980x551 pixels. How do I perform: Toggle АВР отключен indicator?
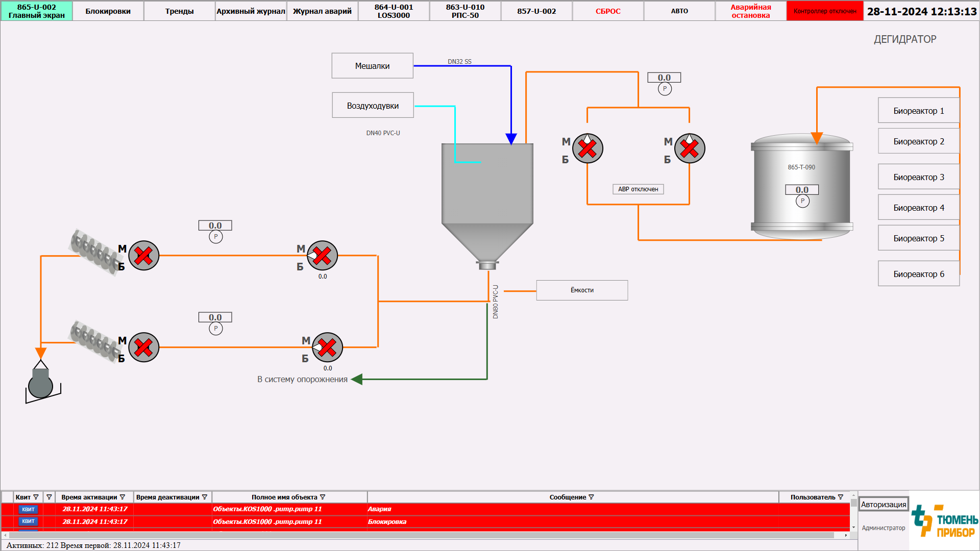coord(638,189)
